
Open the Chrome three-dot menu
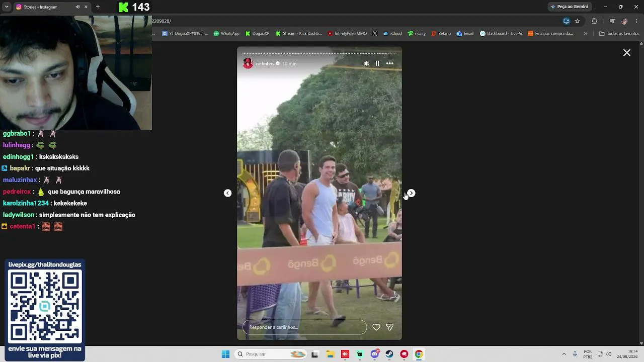tap(636, 21)
